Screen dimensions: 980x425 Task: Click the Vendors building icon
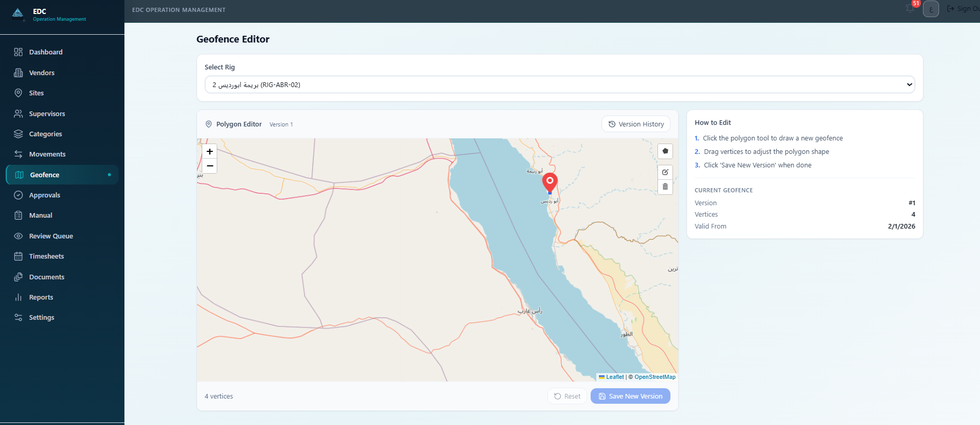pyautogui.click(x=18, y=73)
